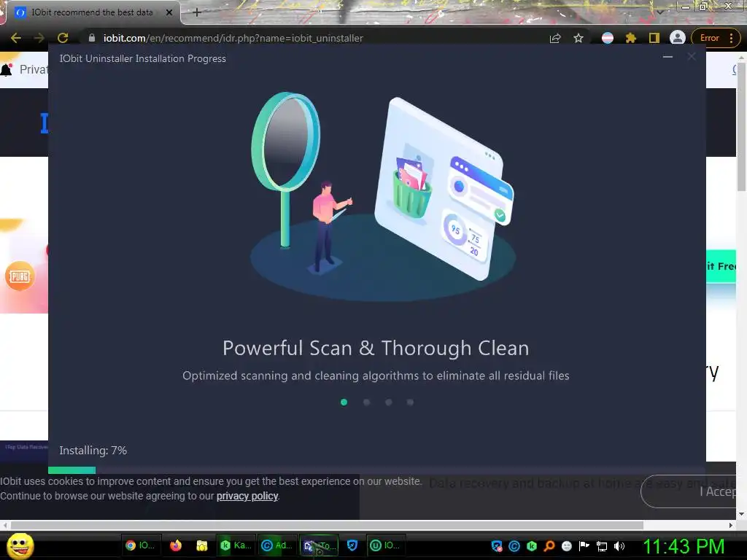
Task: Select the first slide indicator dot
Action: tap(344, 402)
